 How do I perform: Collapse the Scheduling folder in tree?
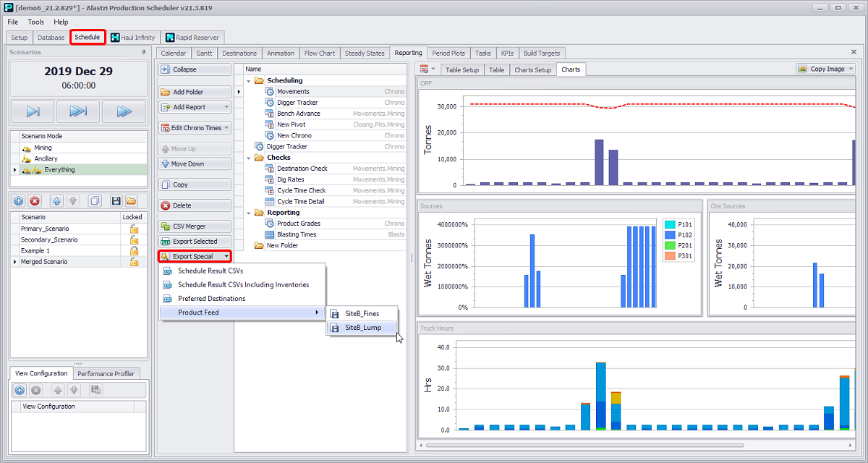point(249,80)
